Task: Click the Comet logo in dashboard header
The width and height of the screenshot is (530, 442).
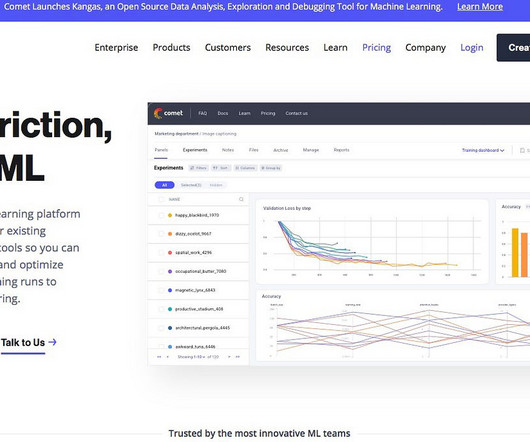Action: (x=168, y=113)
